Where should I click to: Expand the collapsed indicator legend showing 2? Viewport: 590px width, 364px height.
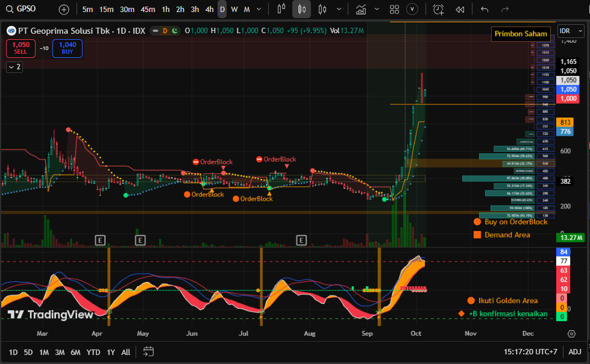pyautogui.click(x=14, y=67)
